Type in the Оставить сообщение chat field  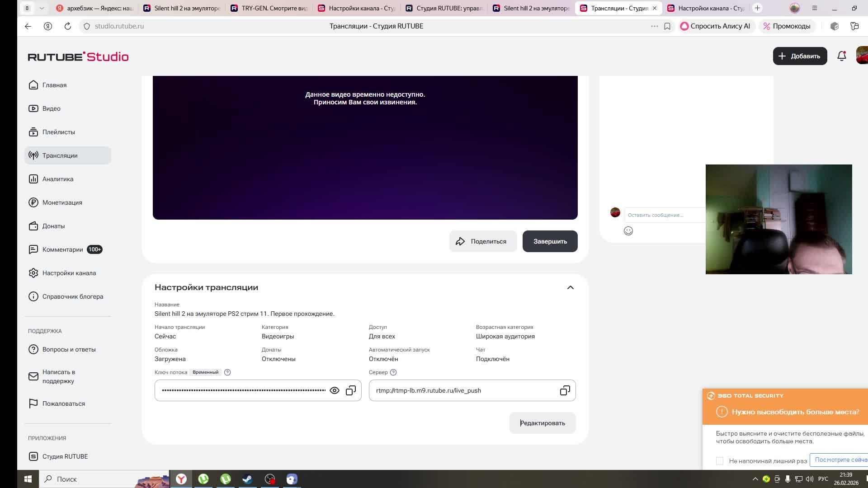[x=665, y=215]
